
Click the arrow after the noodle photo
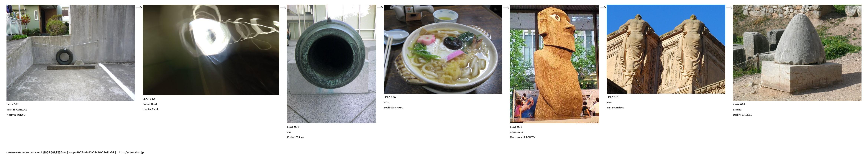(x=506, y=8)
